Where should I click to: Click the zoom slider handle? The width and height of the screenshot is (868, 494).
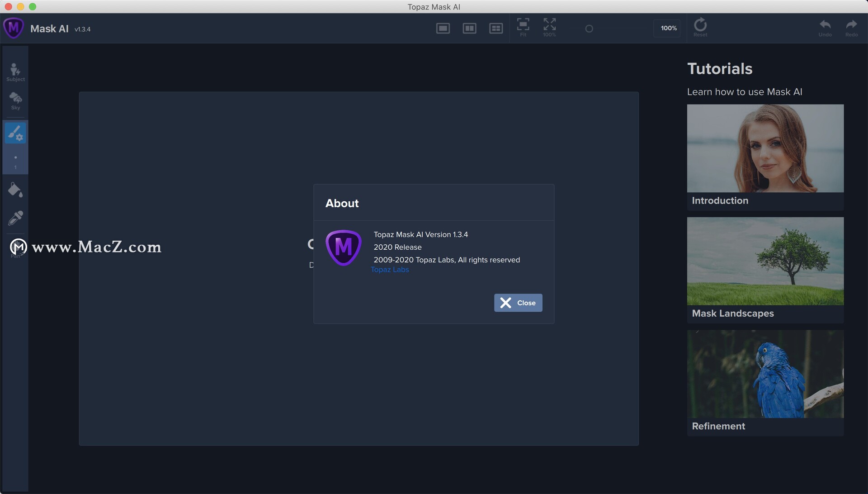coord(589,29)
